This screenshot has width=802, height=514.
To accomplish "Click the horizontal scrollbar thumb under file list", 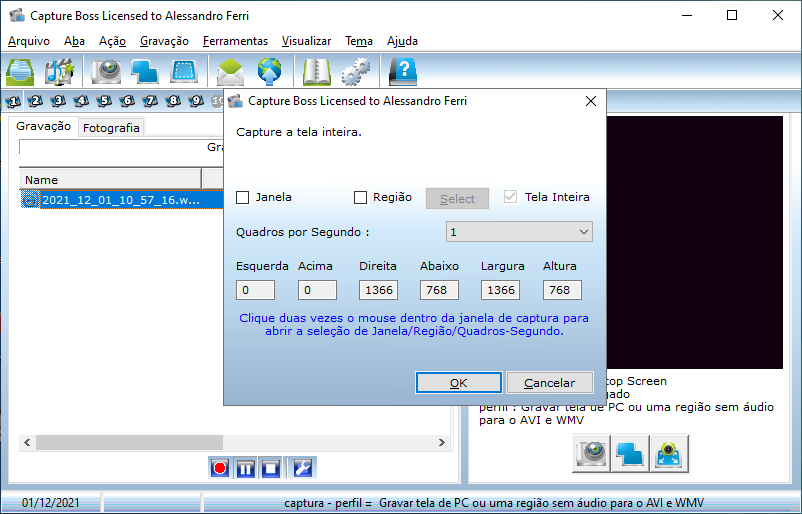I will point(129,442).
